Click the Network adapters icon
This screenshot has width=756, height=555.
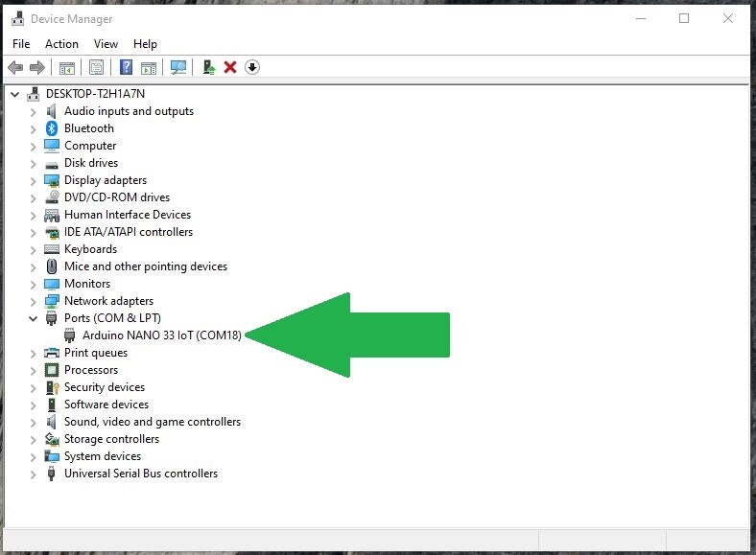click(x=52, y=301)
